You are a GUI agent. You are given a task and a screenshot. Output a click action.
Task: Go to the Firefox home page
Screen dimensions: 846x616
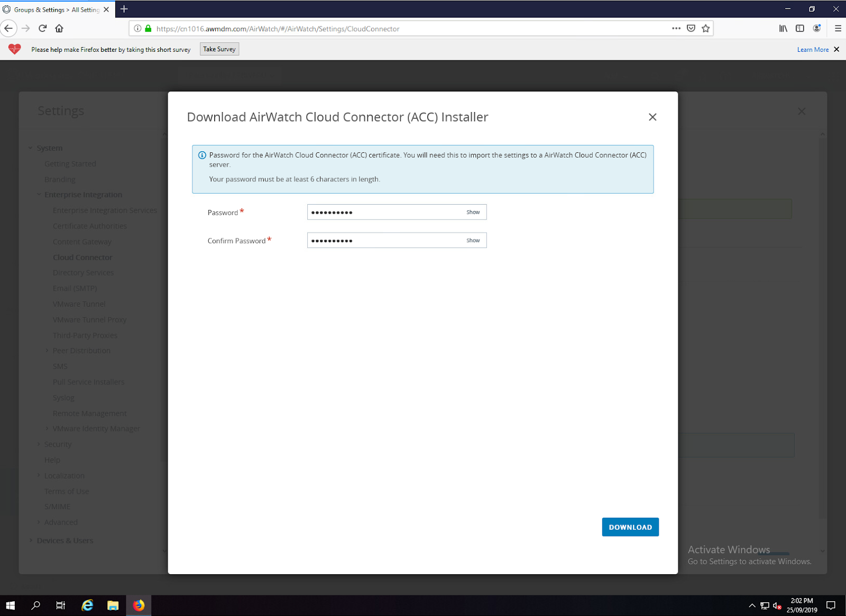(x=59, y=29)
